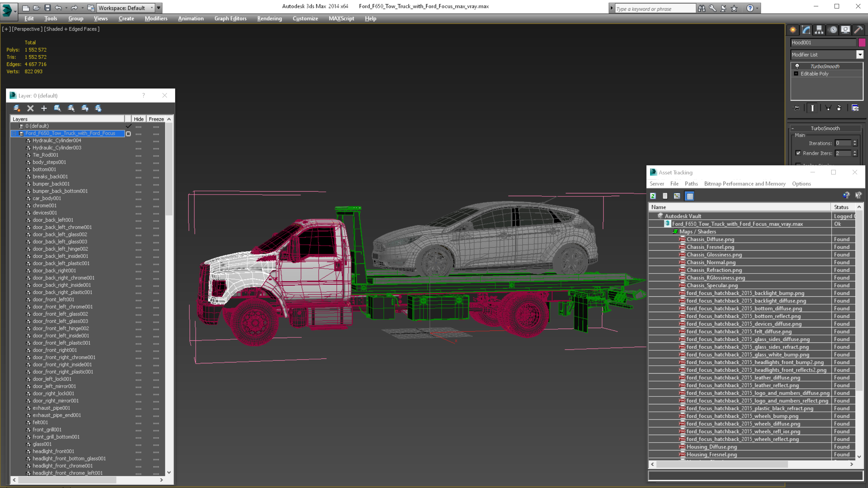
Task: Switch to the Utilities hammer panel
Action: pyautogui.click(x=858, y=30)
